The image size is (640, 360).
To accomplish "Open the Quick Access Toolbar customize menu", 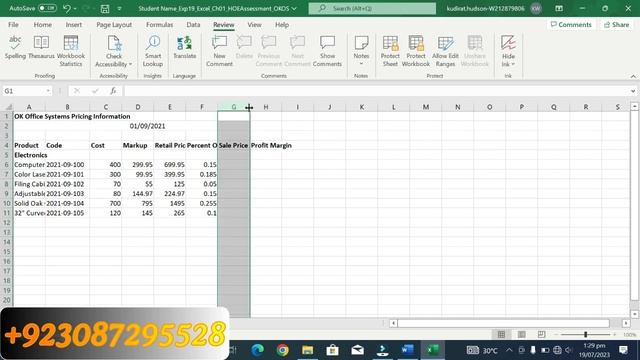I will point(119,8).
